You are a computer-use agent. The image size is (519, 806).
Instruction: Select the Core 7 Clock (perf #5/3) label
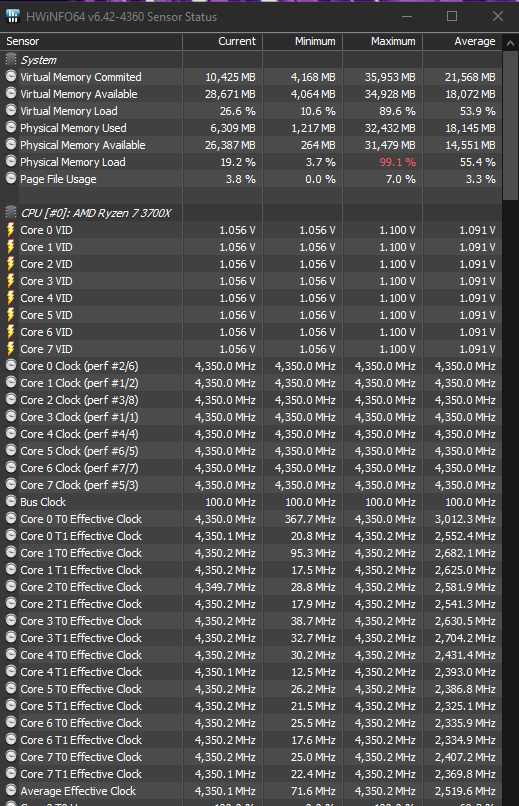(x=79, y=485)
